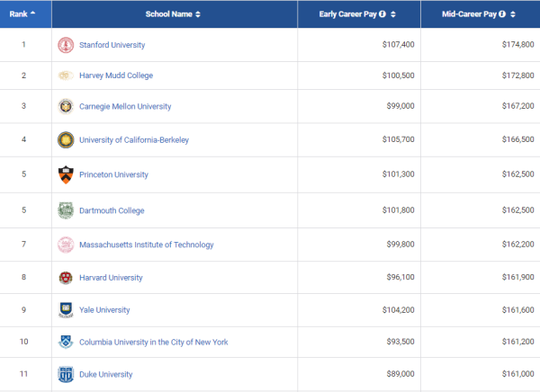Open the Harvey Mudd College link
Viewport: 540px width, 392px height.
click(x=116, y=76)
